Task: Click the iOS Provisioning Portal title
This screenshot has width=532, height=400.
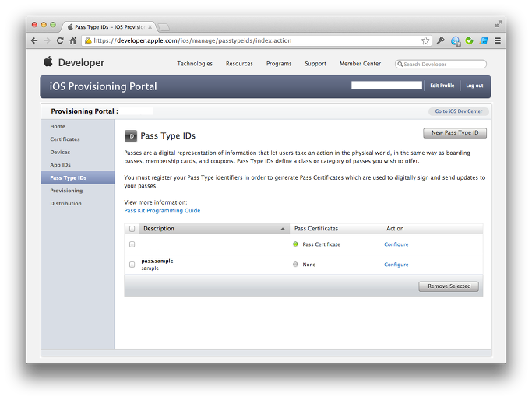Action: tap(103, 86)
